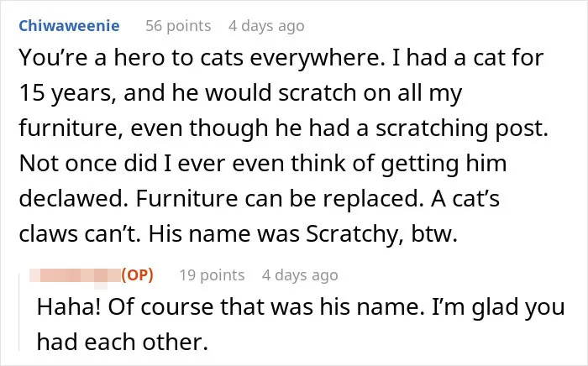This screenshot has height=366, width=588.
Task: Click the comment text mentioning Scratchy
Action: pos(281,146)
